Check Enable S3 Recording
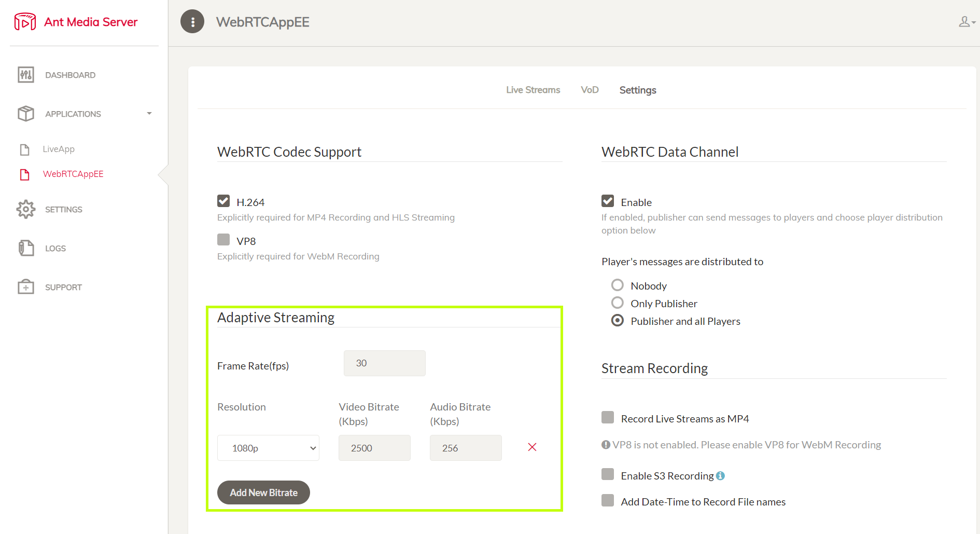Screen dimensions: 980x534 click(608, 474)
